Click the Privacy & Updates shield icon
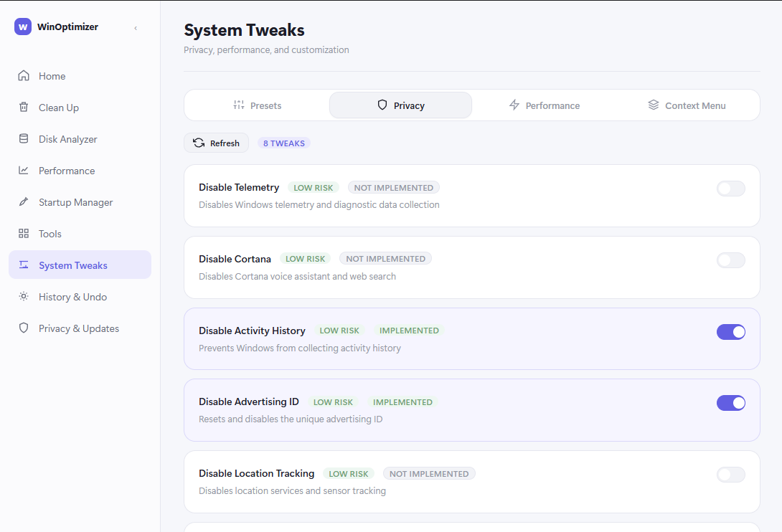Image resolution: width=782 pixels, height=532 pixels. point(24,328)
